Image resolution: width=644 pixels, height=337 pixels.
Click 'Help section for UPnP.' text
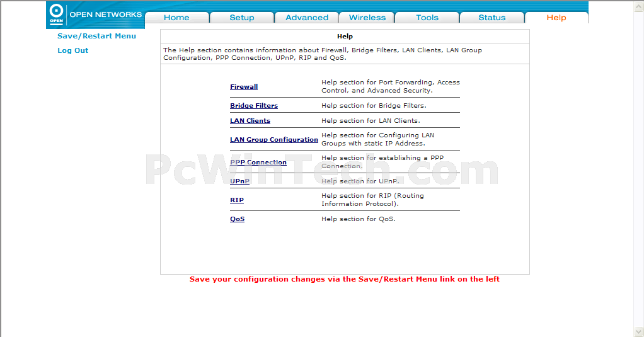(x=360, y=181)
